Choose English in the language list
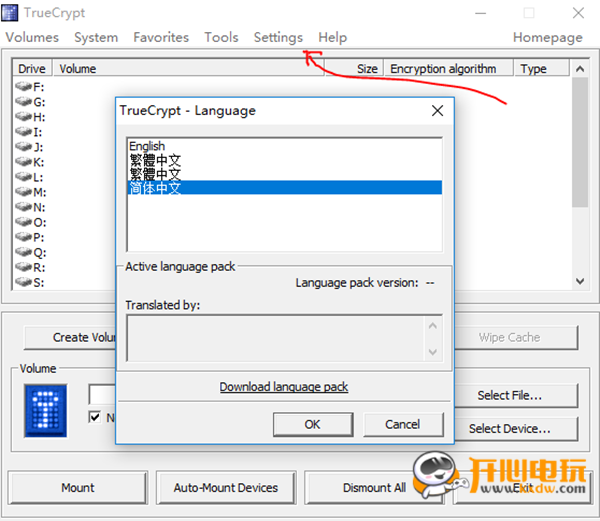 147,146
